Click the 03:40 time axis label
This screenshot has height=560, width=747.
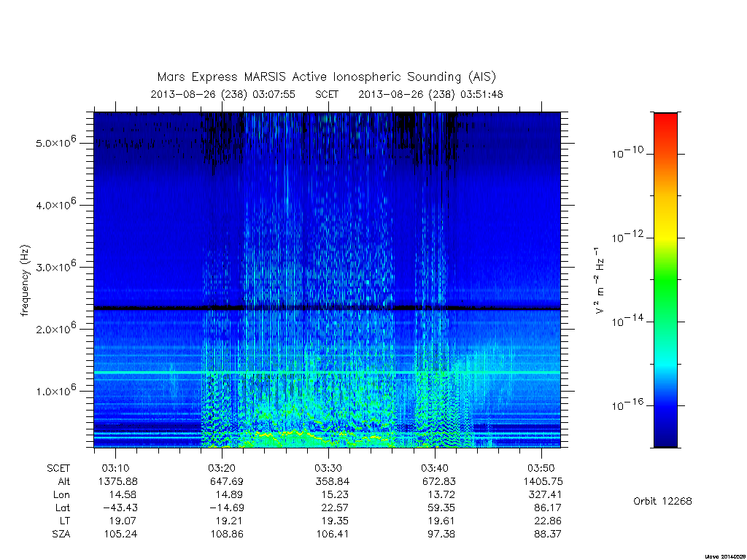pyautogui.click(x=435, y=468)
